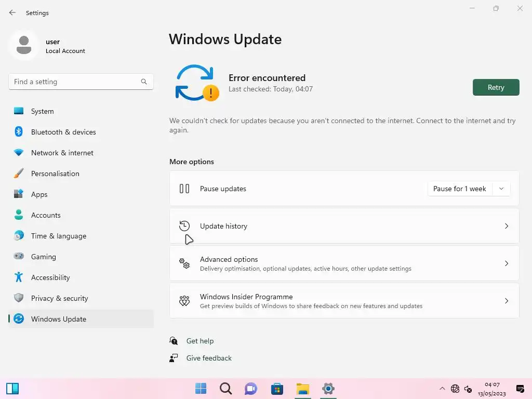
Task: Switch to Privacy & security
Action: tap(81, 298)
